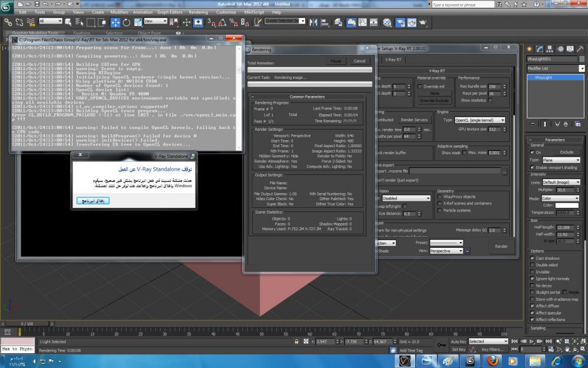The image size is (588, 368).
Task: Open the Select by Name tool
Action: click(x=79, y=22)
